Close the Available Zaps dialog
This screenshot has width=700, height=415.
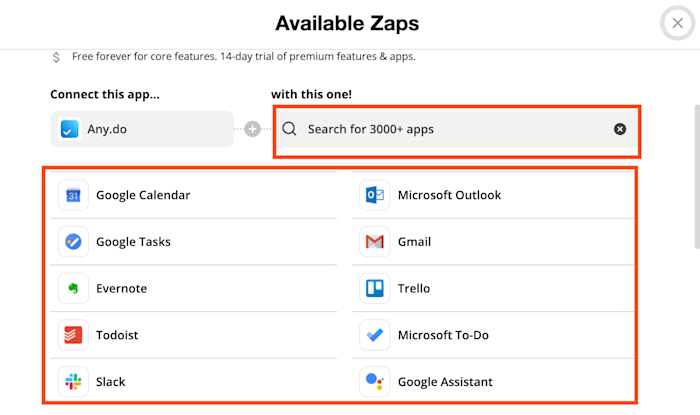tap(677, 23)
